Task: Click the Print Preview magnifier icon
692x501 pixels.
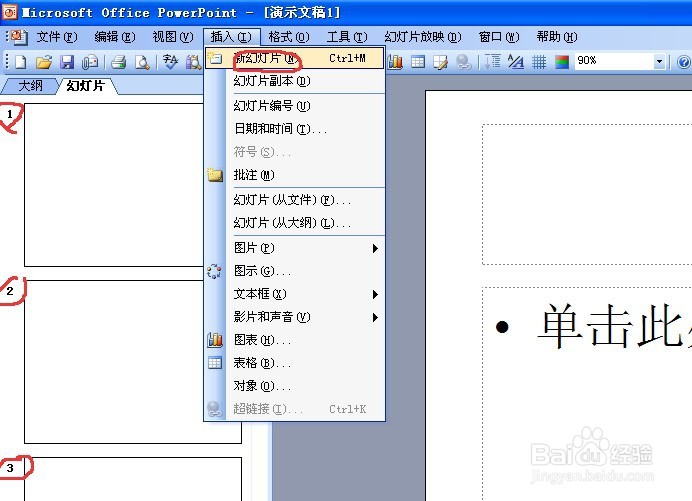Action: click(x=142, y=62)
